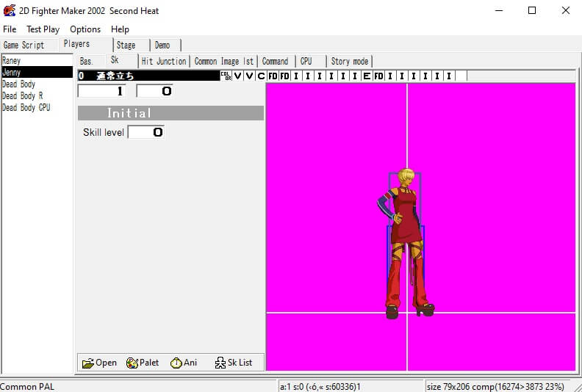Screen dimensions: 582x392
Task: Open the Command sub-tab
Action: coord(276,61)
